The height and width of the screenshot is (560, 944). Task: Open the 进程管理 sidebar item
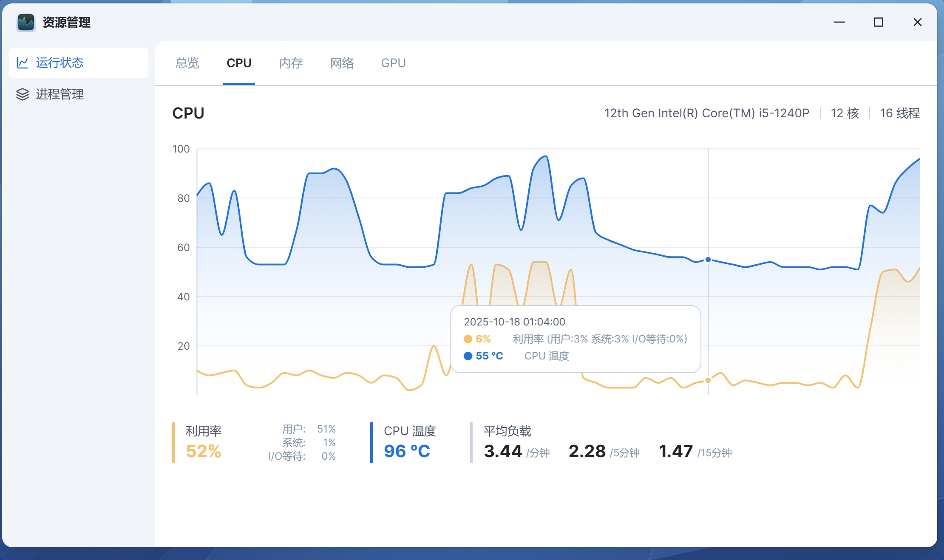[x=60, y=94]
